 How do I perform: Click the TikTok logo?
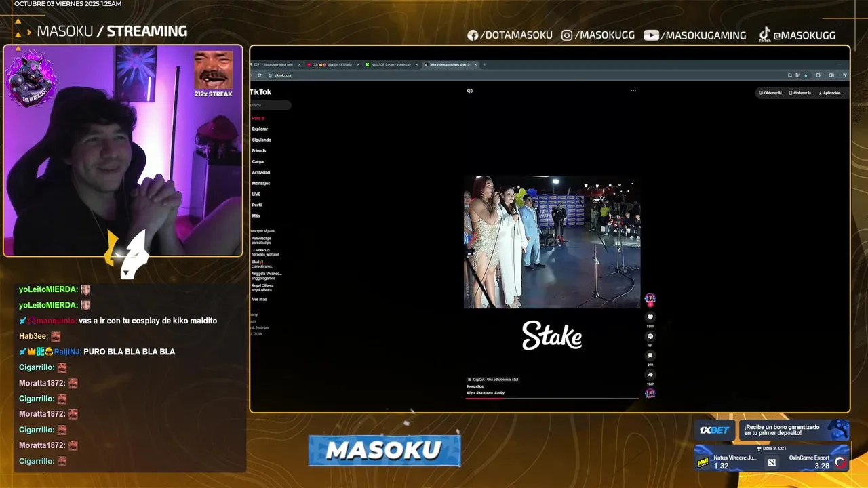(260, 92)
